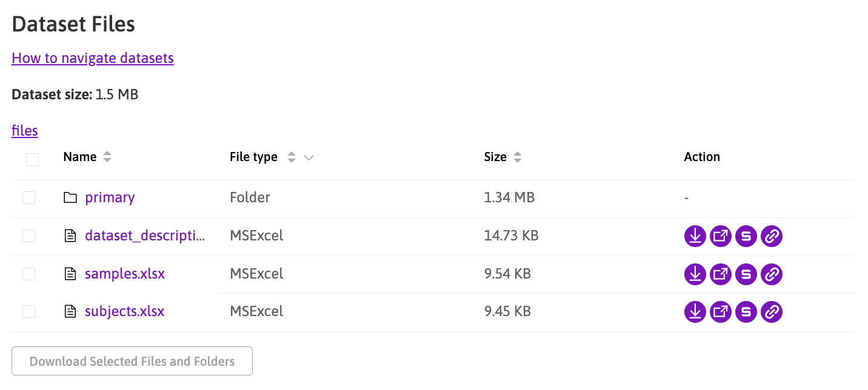Sort files using the File type arrows
This screenshot has width=868, height=390.
(292, 157)
